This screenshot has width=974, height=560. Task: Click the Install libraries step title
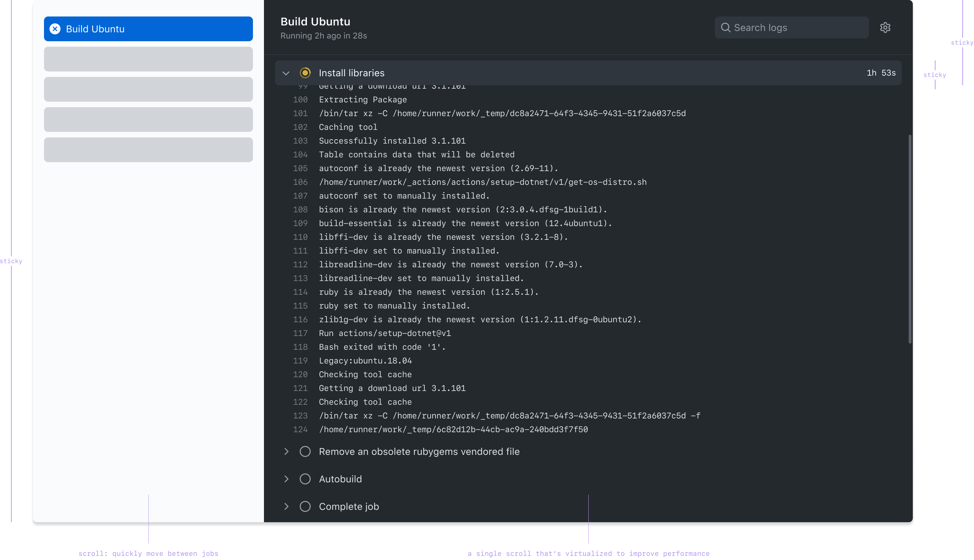pos(351,73)
